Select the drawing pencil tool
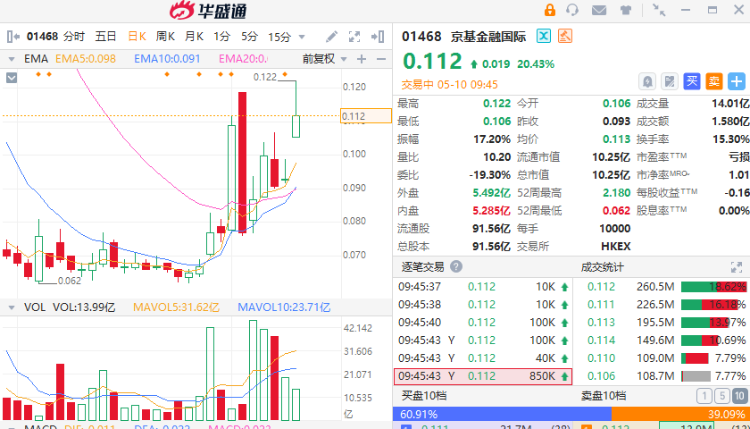 point(331,36)
